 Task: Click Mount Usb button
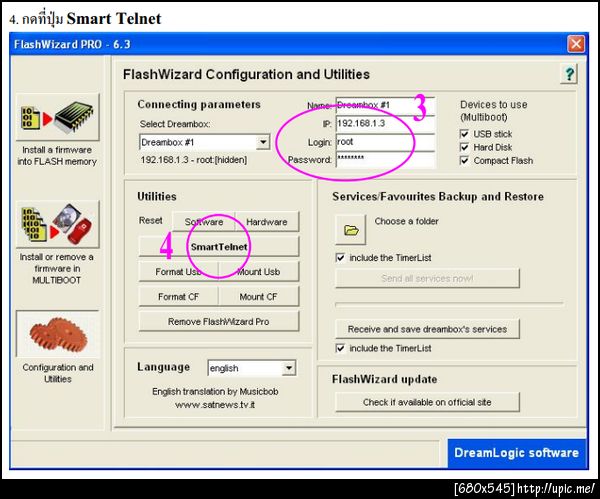[x=259, y=272]
